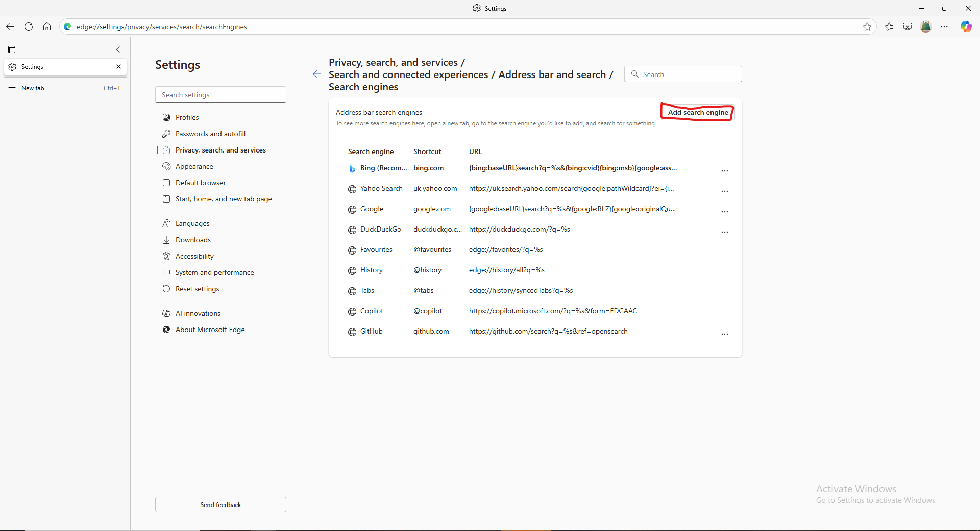Click the Send feedback button
980x531 pixels.
click(x=220, y=504)
